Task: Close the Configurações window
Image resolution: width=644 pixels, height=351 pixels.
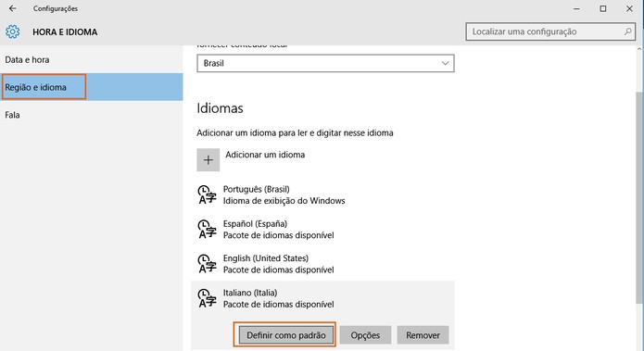Action: click(629, 8)
